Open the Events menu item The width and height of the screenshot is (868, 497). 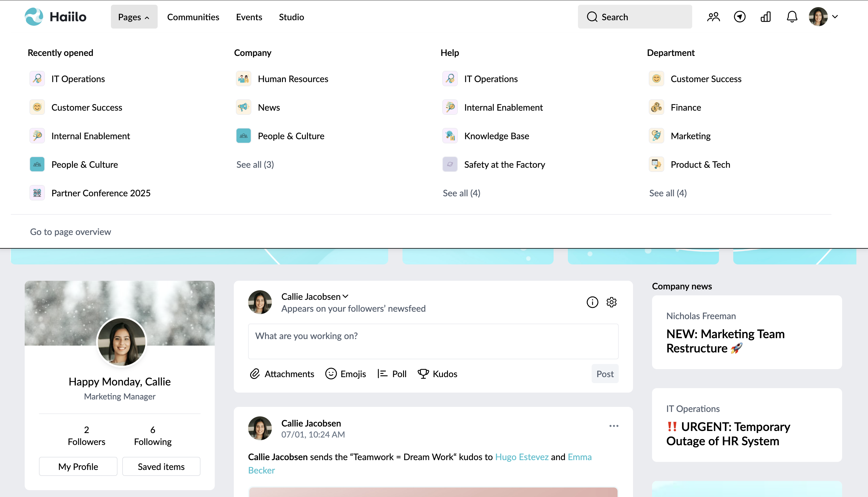pos(249,17)
